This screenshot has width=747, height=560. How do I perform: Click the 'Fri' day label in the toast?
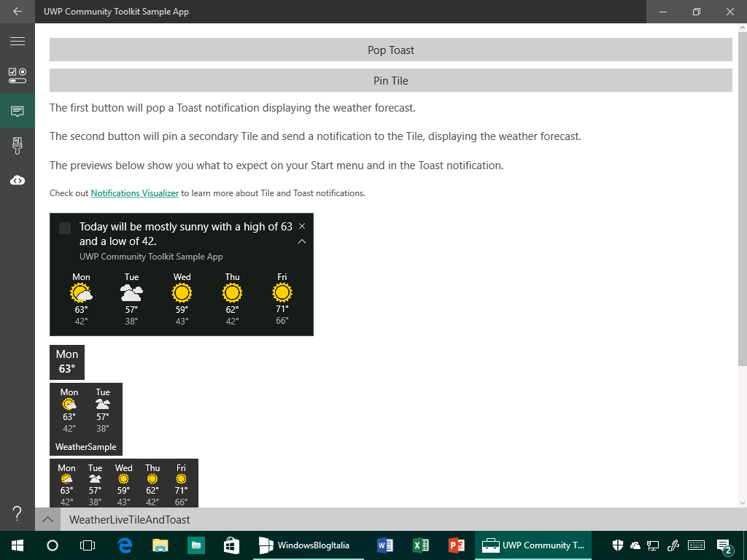click(282, 276)
